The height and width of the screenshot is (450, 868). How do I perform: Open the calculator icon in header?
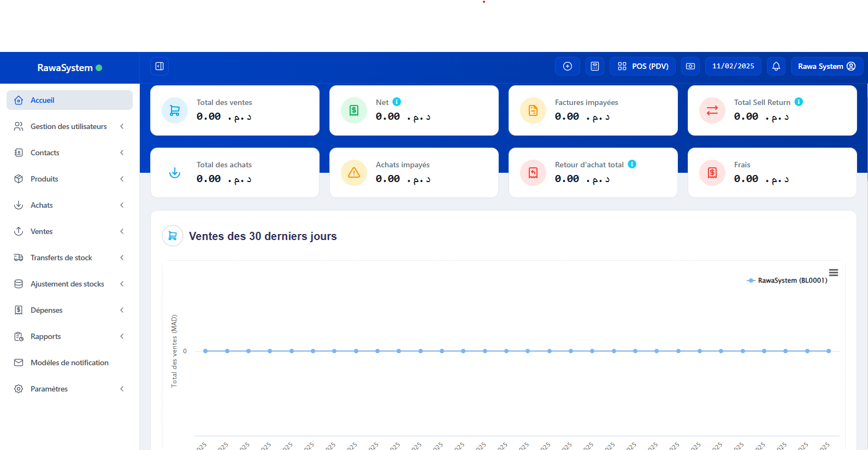tap(595, 66)
